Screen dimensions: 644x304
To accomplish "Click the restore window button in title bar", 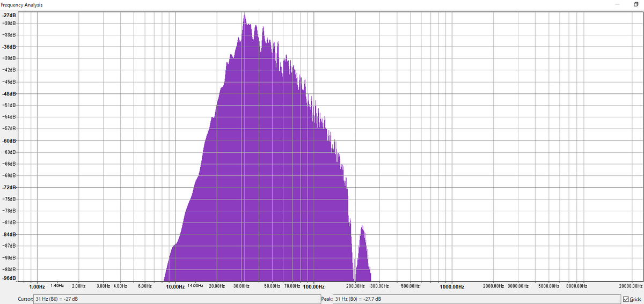I will coord(636,4).
